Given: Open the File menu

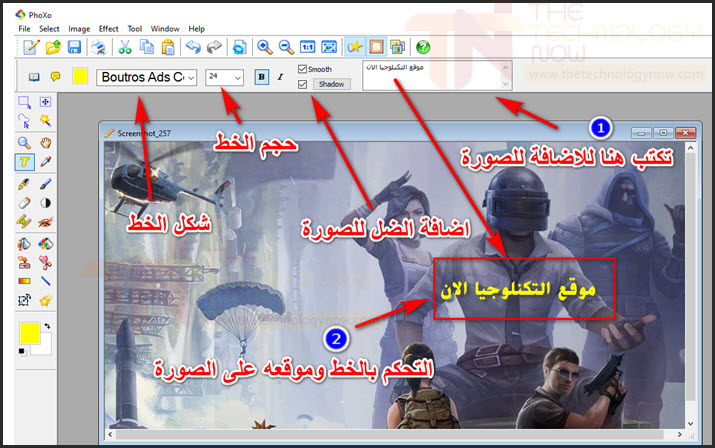Looking at the screenshot, I should [x=24, y=29].
